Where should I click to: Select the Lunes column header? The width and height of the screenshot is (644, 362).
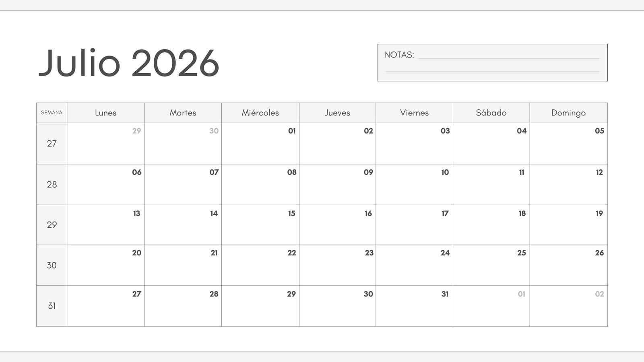pyautogui.click(x=105, y=113)
